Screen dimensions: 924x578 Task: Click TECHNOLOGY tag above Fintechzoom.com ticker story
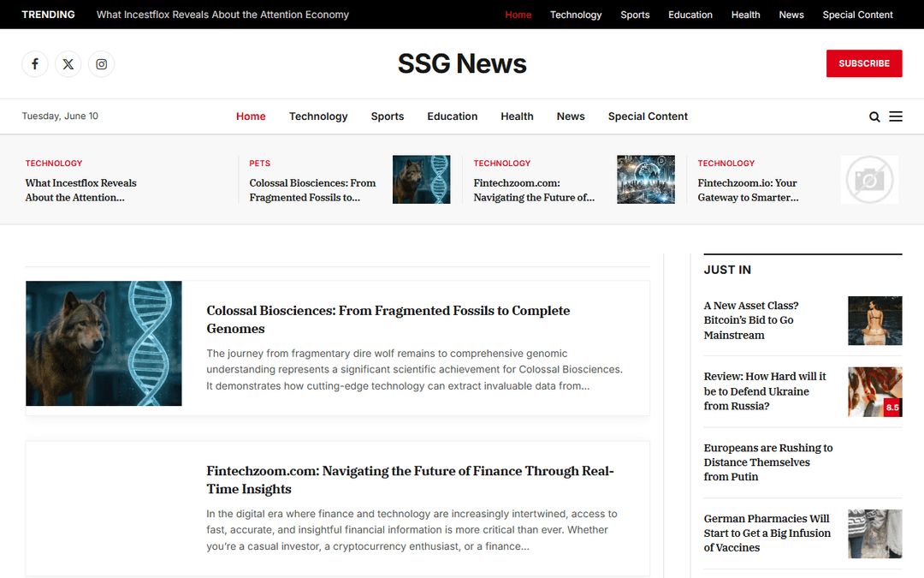pos(502,164)
